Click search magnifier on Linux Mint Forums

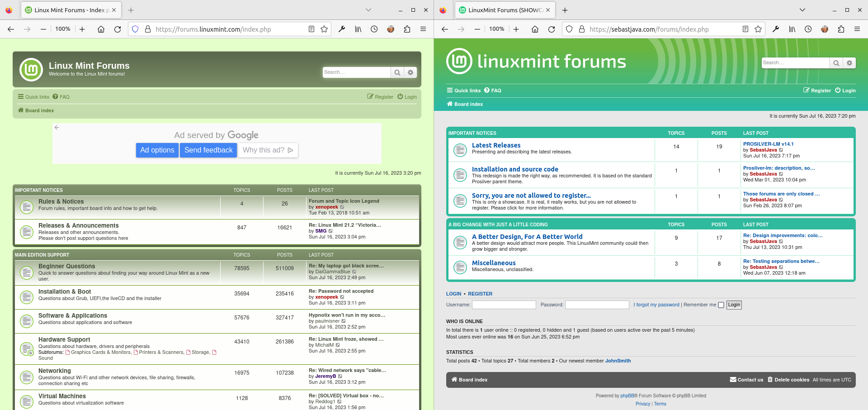pos(397,72)
